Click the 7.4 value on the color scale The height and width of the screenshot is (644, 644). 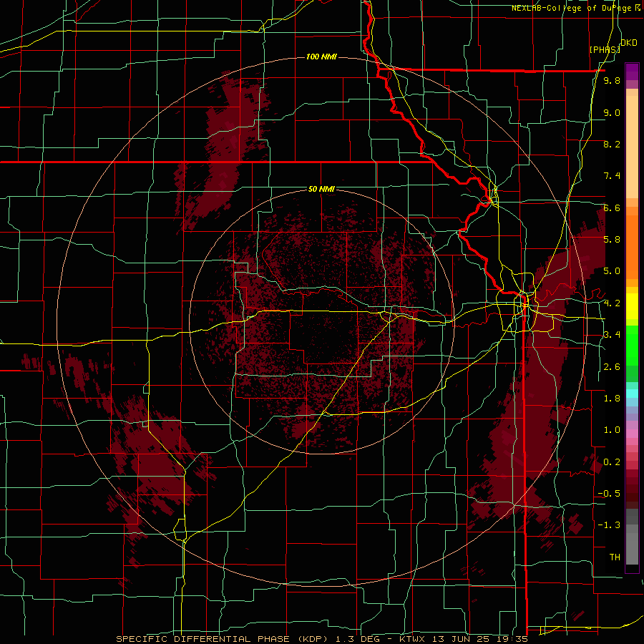(x=612, y=176)
